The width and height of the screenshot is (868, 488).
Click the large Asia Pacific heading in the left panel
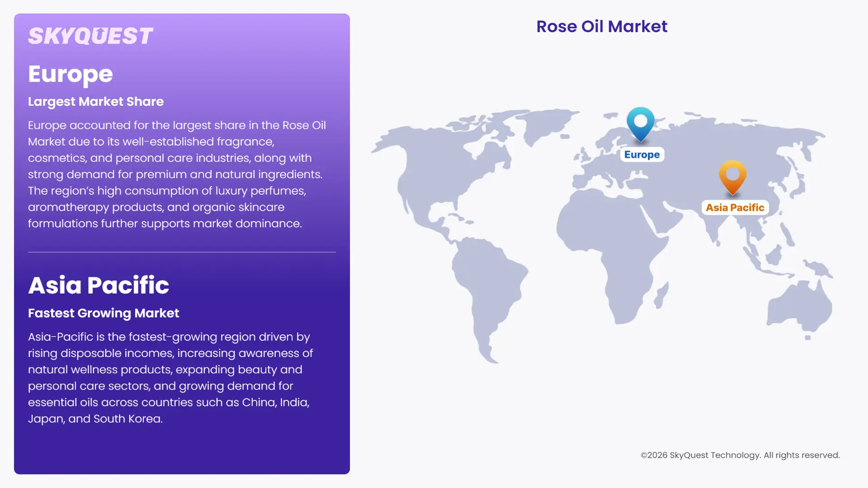pyautogui.click(x=99, y=285)
